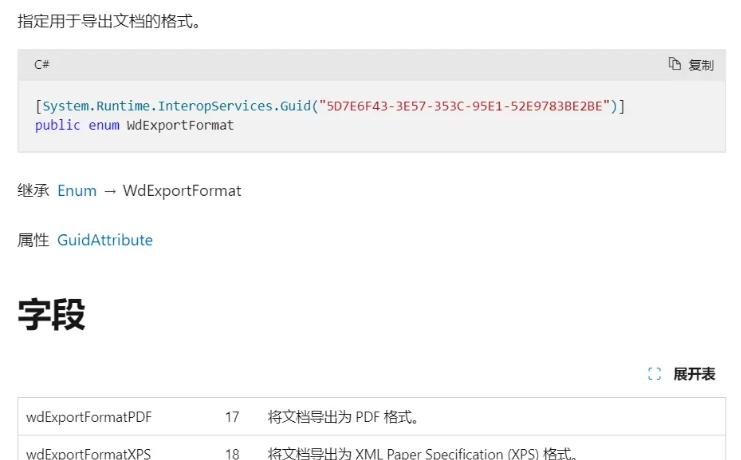The height and width of the screenshot is (460, 741).
Task: Click the 属性 label
Action: tap(33, 240)
